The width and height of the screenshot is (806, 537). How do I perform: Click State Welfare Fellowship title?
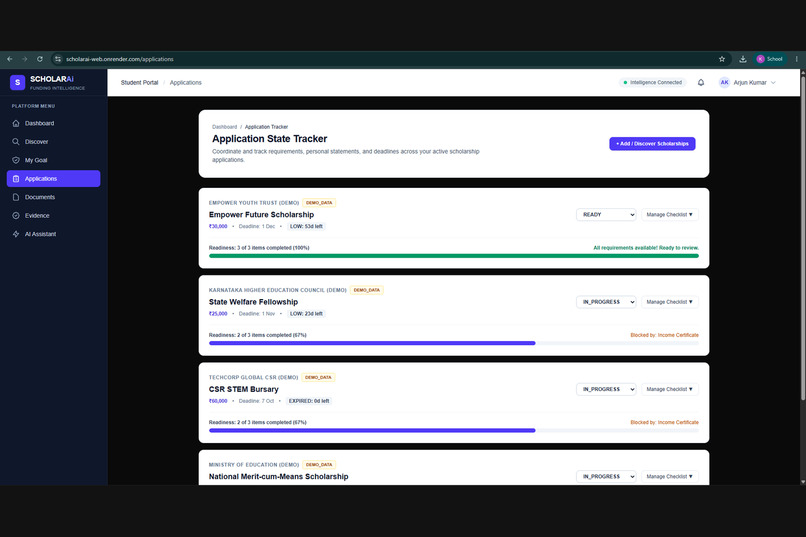pos(253,302)
